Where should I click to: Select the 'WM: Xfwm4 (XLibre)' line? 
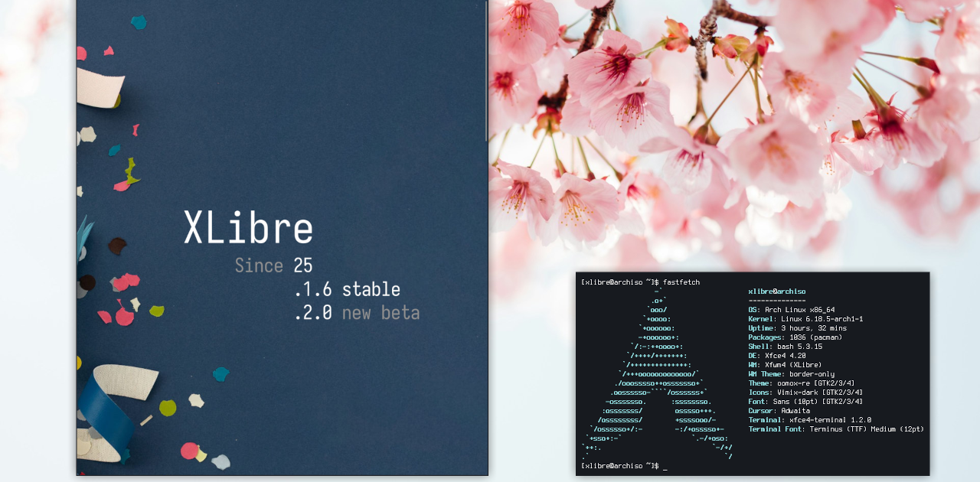pyautogui.click(x=785, y=365)
